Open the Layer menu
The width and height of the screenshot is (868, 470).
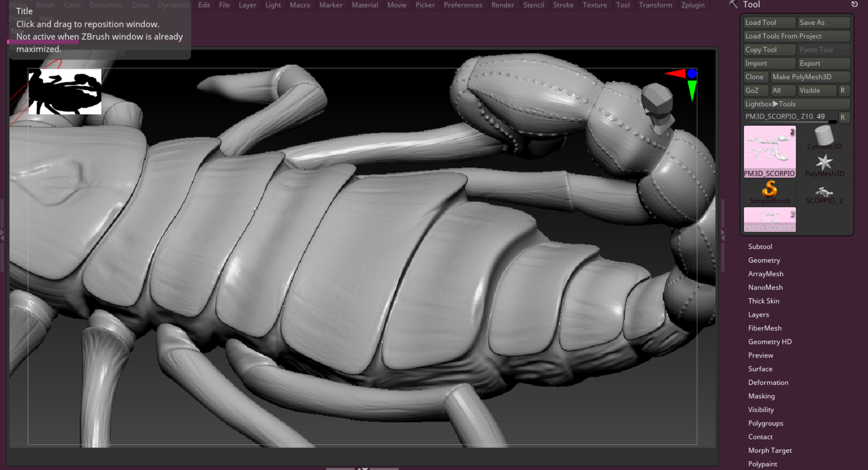(247, 5)
